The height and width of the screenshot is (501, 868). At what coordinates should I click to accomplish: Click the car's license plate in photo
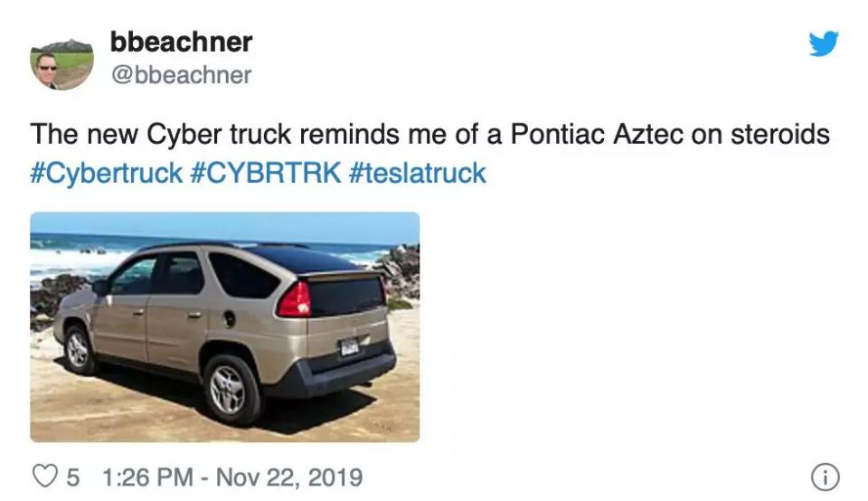[349, 345]
